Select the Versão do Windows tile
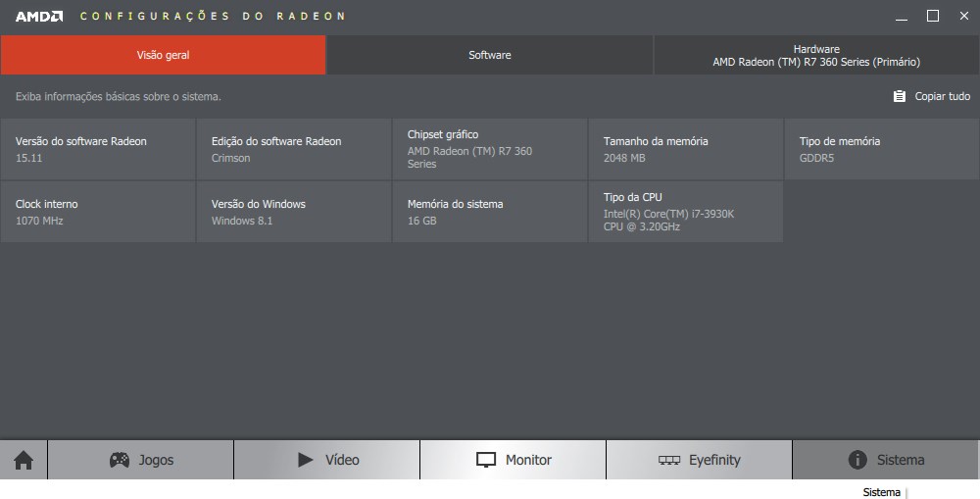Image resolution: width=980 pixels, height=499 pixels. (294, 212)
